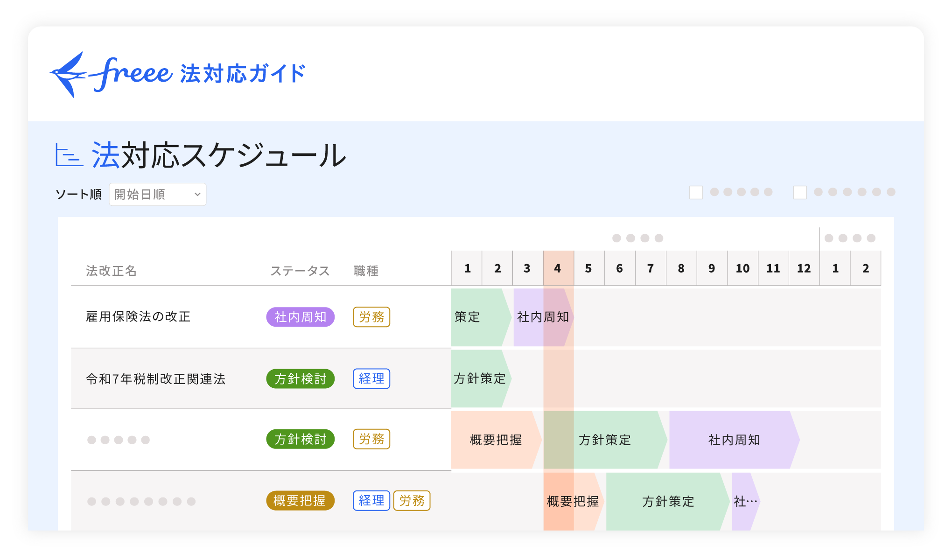Open the 開始日順 sort dropdown

point(157,194)
